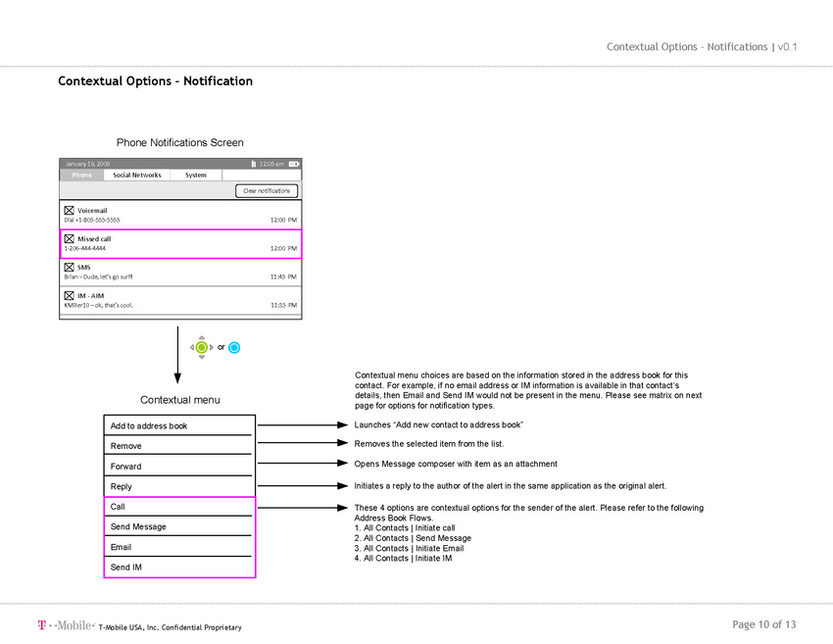Select the Phone tab

pyautogui.click(x=81, y=175)
